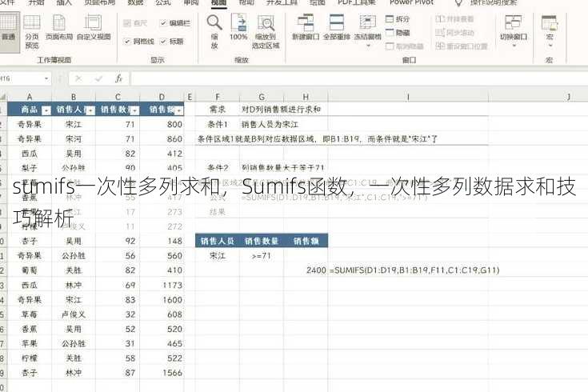Click inside the formula bar input area
This screenshot has width=588, height=392.
(358, 78)
